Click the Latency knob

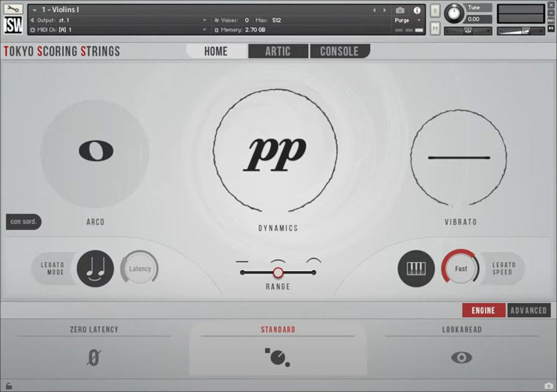(x=140, y=269)
